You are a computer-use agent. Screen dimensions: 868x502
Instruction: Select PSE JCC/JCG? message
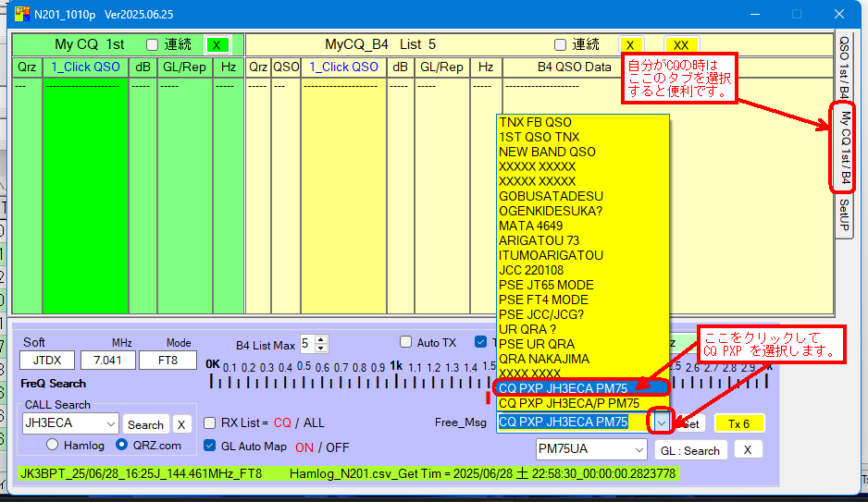click(583, 314)
